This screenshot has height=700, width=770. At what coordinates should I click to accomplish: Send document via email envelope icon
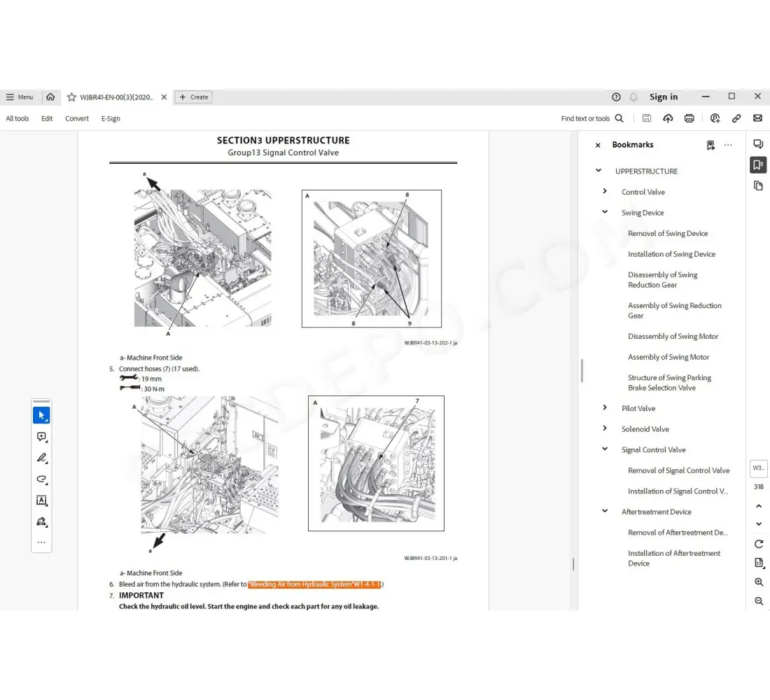coord(757,118)
